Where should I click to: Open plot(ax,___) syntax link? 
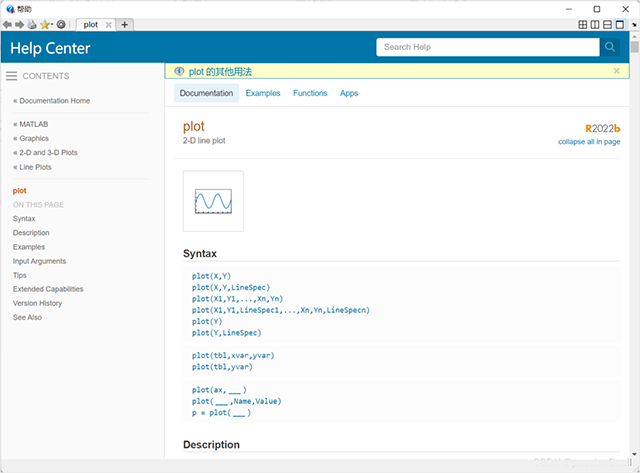click(219, 390)
